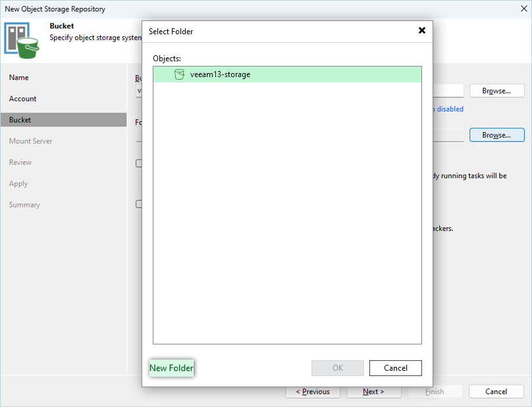Cancel the New Object Storage Repository wizard
This screenshot has width=532, height=407.
coord(496,392)
